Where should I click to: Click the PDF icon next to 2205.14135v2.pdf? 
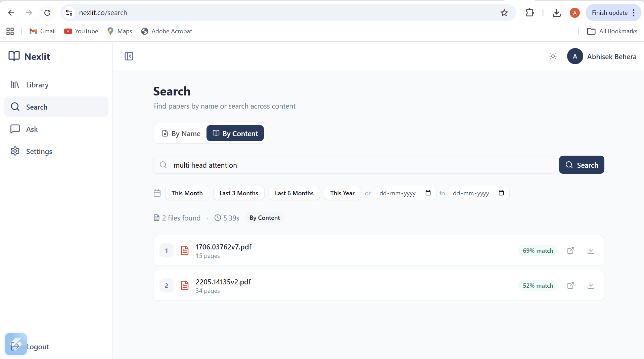(185, 285)
